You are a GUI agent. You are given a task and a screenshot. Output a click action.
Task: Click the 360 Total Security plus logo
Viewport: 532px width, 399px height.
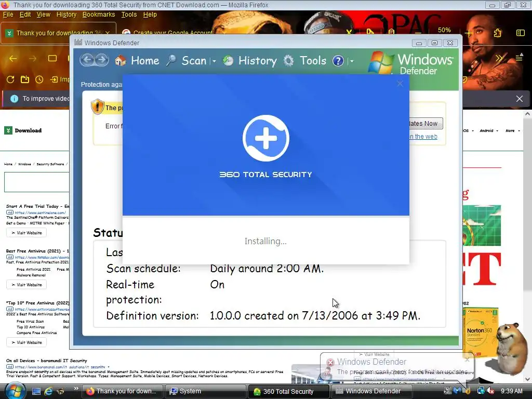click(x=265, y=138)
